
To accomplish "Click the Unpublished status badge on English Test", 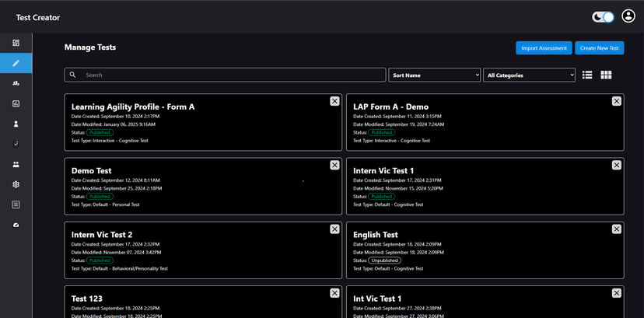I will pyautogui.click(x=384, y=260).
